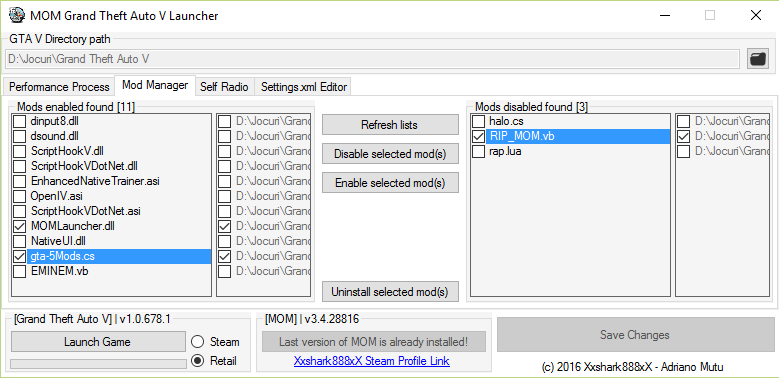Check path checkbox beside dinput8.dll row
Screen dimensions: 779x378
point(225,121)
